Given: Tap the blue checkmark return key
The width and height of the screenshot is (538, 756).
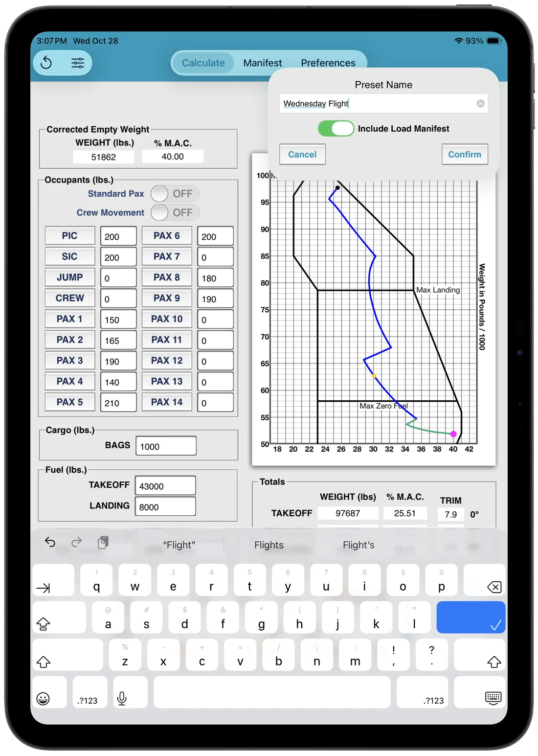Looking at the screenshot, I should [471, 618].
